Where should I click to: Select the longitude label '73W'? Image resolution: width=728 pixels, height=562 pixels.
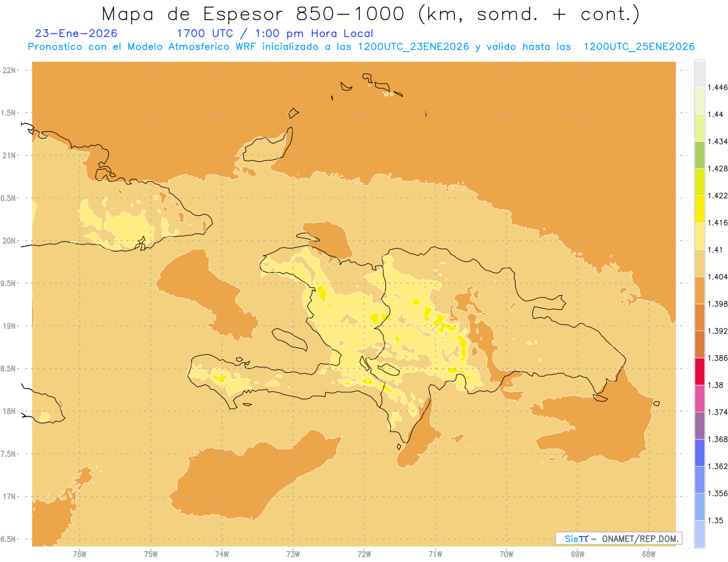[x=293, y=554]
